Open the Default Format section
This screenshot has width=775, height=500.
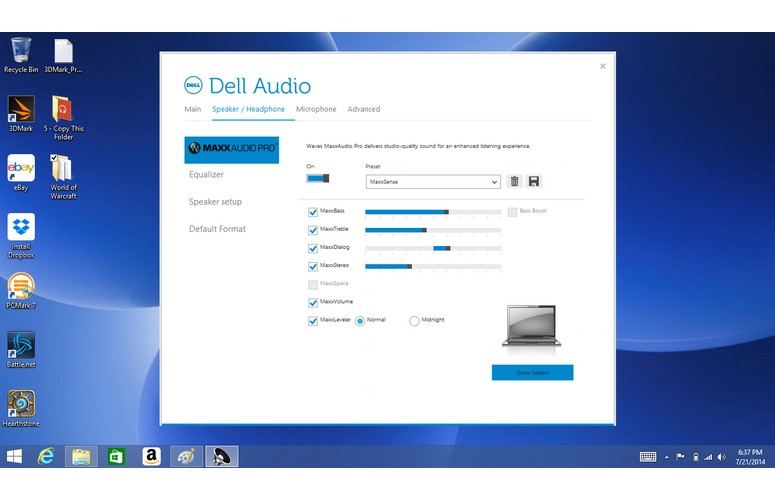coord(217,229)
